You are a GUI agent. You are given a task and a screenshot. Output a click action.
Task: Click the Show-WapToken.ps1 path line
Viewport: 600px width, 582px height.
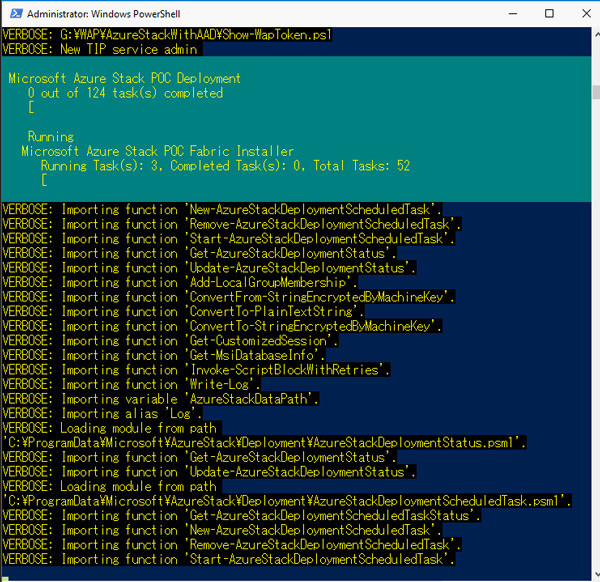167,35
